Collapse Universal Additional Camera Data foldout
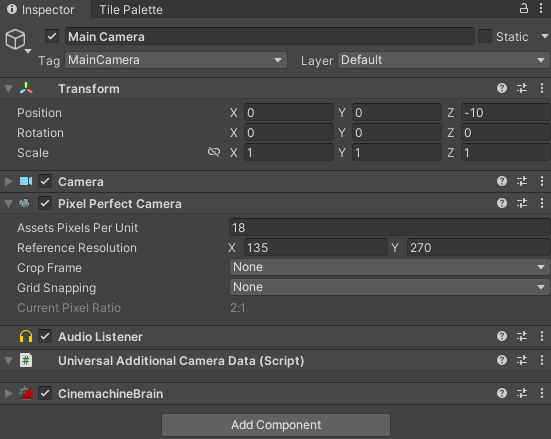551x439 pixels. 9,360
